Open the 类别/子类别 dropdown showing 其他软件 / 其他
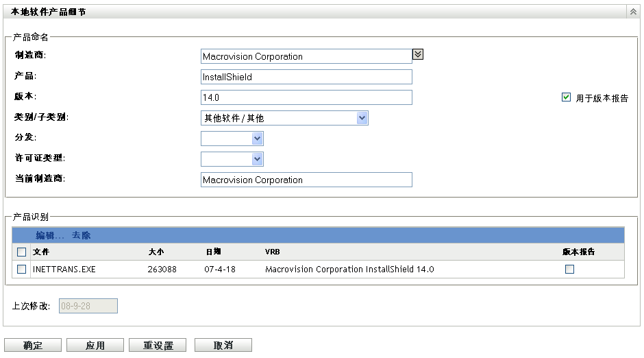 284,118
